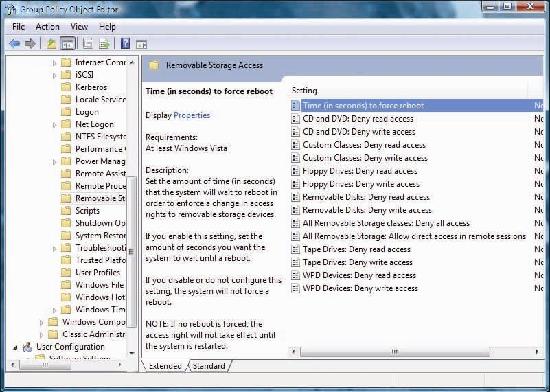Image resolution: width=550 pixels, height=392 pixels.
Task: Click the Back arrow toolbar icon
Action: click(15, 43)
